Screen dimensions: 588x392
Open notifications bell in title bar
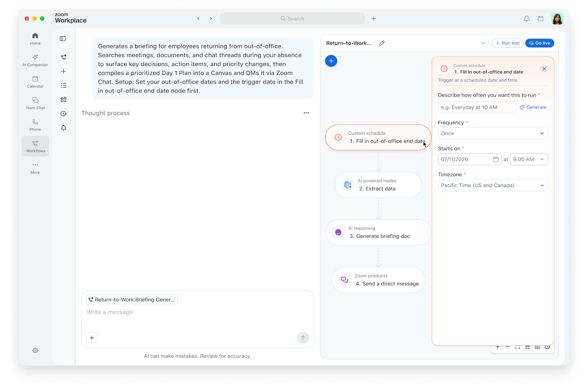pos(527,18)
